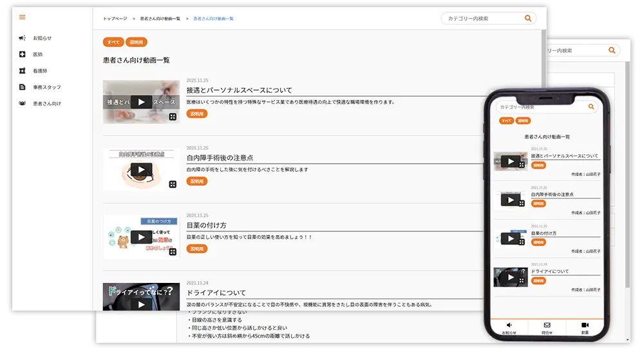Click the magnifier icon in desktop search bar

click(x=528, y=19)
